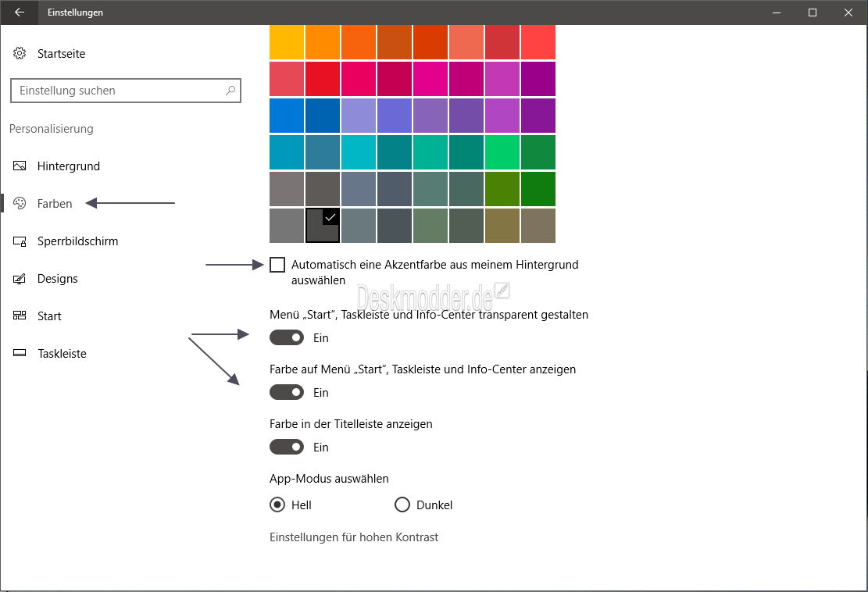Click the Startseite gear icon
The width and height of the screenshot is (868, 592).
point(20,53)
